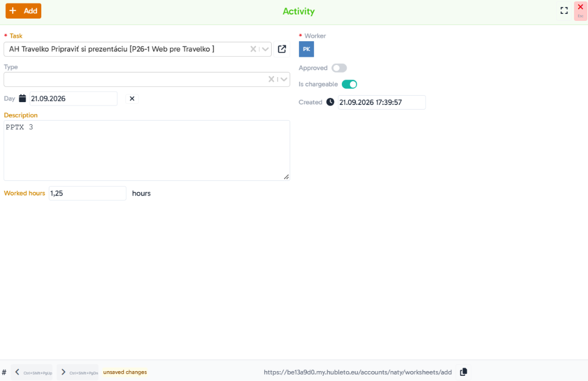Image resolution: width=588 pixels, height=381 pixels.
Task: Click inside the Description text area
Action: 147,150
